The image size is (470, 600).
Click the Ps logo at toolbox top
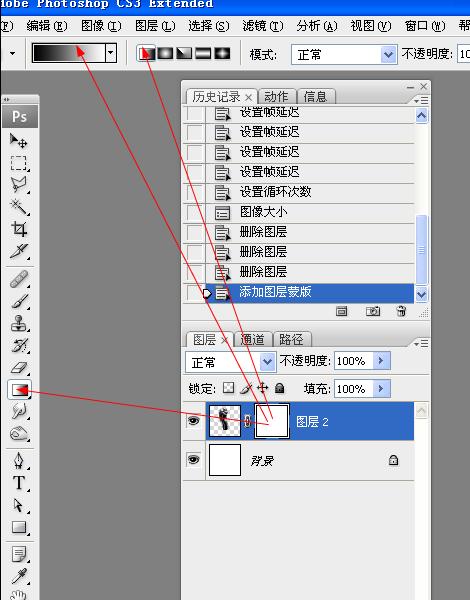pyautogui.click(x=20, y=116)
